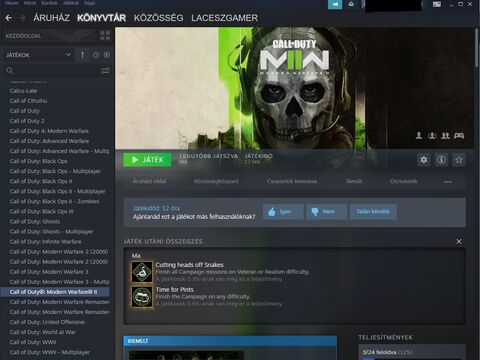
Task: Select Call of Duty: Infinite Warfare
Action: [x=45, y=242]
